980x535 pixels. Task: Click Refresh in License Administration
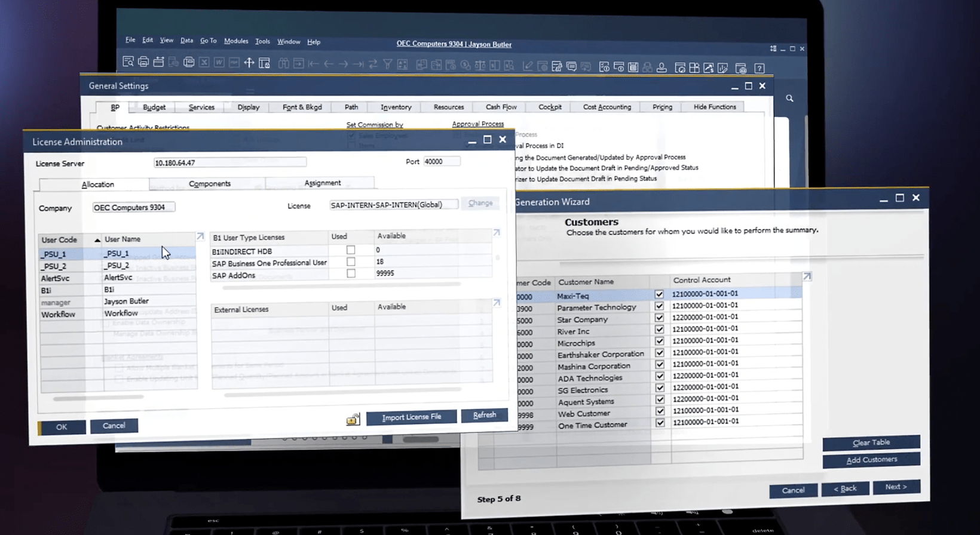(x=485, y=415)
